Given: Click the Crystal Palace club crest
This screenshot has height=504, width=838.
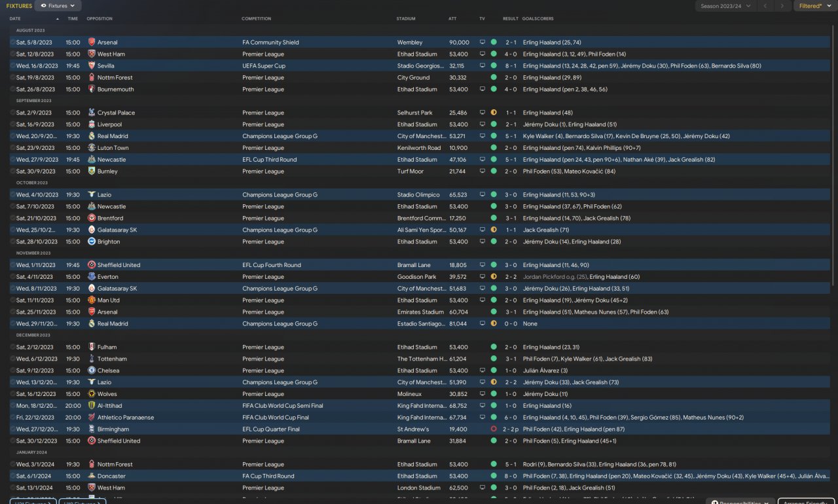Looking at the screenshot, I should point(92,113).
